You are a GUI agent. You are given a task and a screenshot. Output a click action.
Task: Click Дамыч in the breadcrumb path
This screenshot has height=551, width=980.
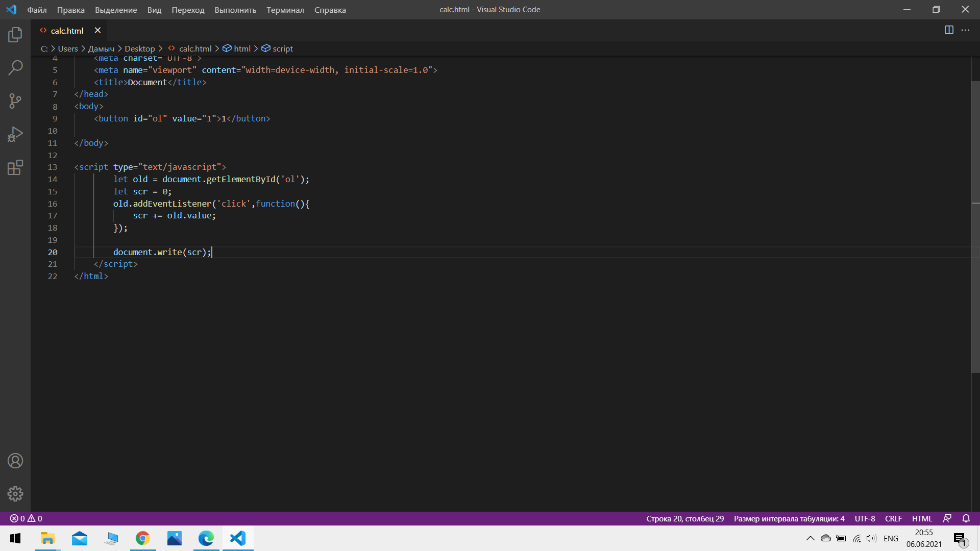(x=101, y=48)
